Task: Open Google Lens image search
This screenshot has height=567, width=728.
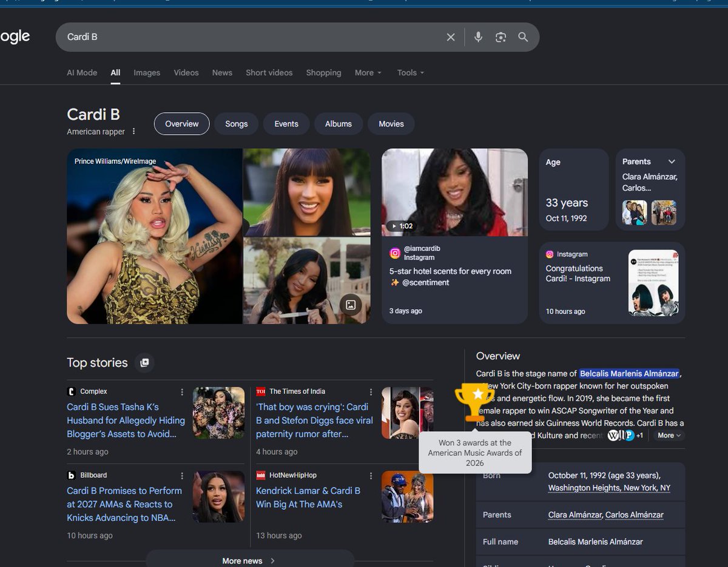Action: [500, 37]
